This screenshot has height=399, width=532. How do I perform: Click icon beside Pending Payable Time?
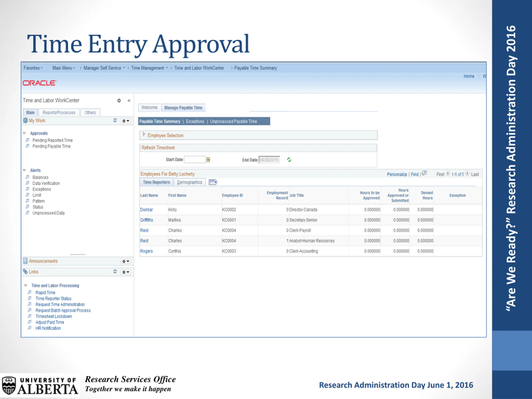[27, 146]
